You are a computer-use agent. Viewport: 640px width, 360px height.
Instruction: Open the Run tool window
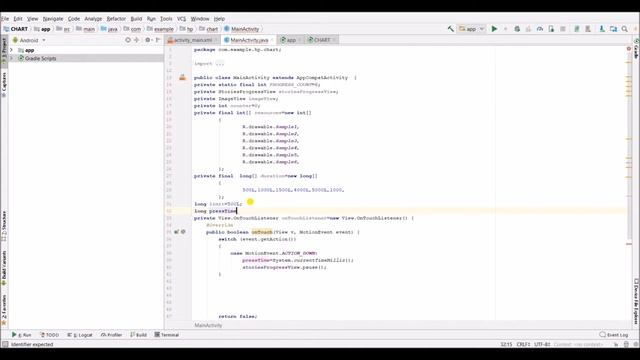[22, 335]
